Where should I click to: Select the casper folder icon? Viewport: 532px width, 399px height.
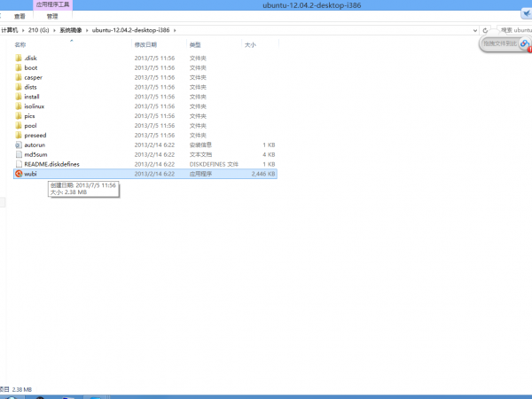pos(19,77)
